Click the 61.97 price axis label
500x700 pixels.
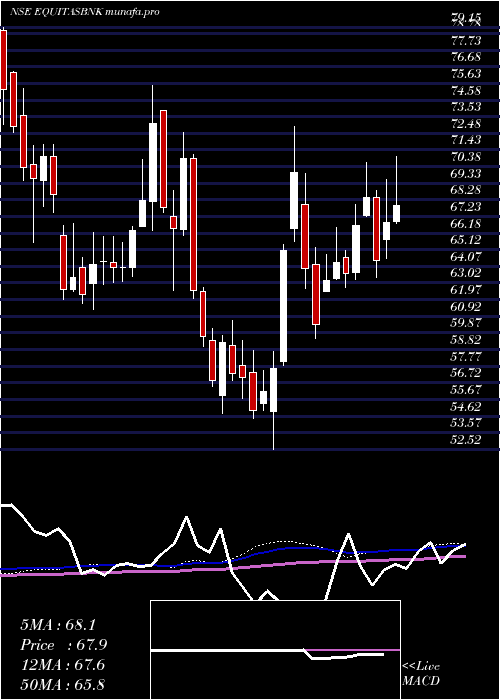[x=466, y=290]
